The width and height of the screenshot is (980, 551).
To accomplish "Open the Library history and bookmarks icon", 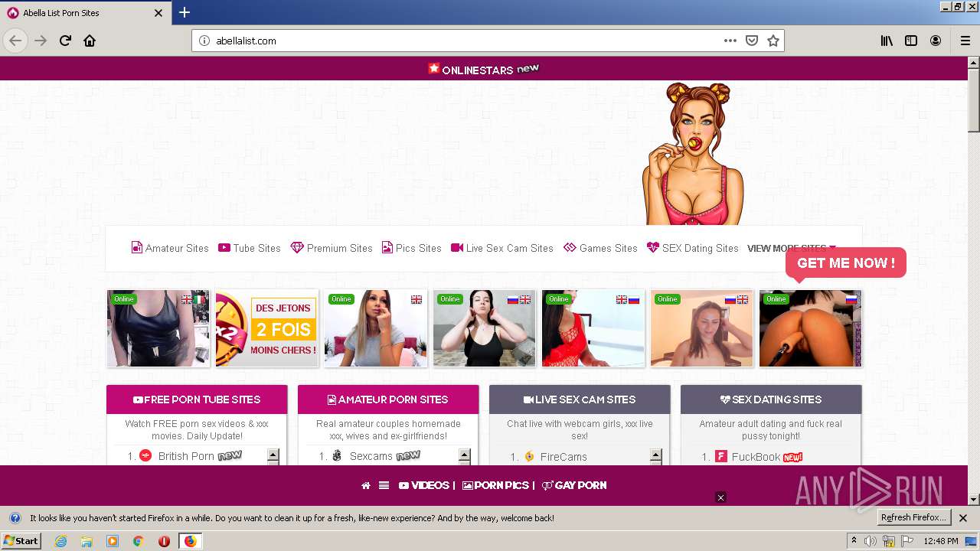I will tap(887, 41).
